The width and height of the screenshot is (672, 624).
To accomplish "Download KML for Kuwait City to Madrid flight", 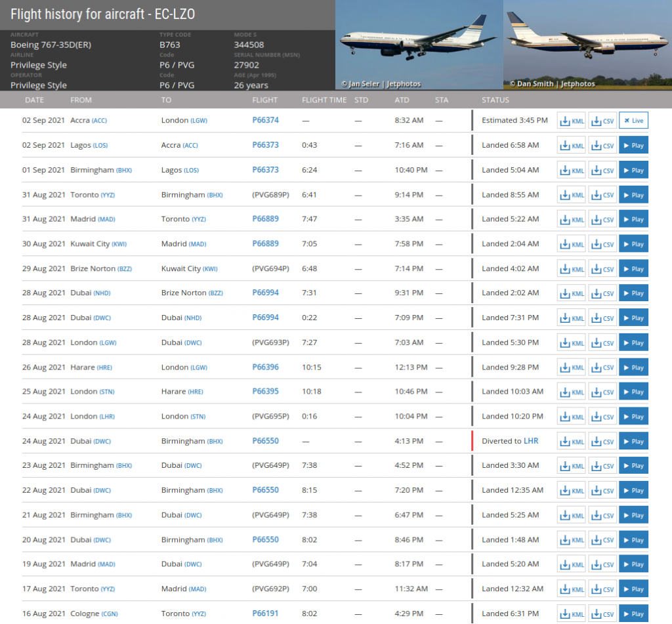I will tap(572, 244).
